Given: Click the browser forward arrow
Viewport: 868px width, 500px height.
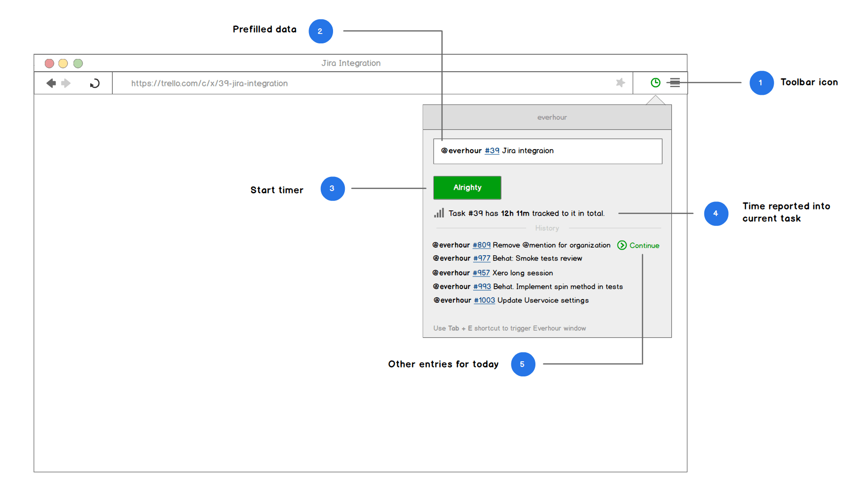Looking at the screenshot, I should click(66, 83).
